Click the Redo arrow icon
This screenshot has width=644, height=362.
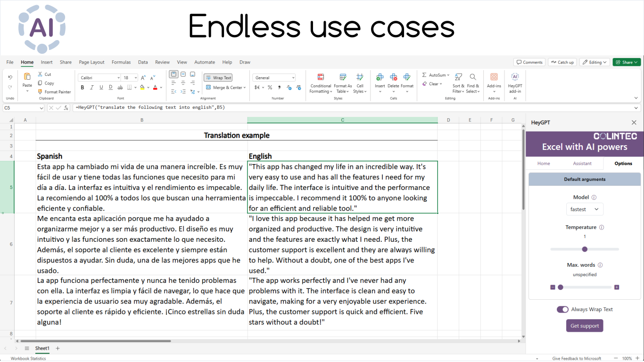pos(10,87)
